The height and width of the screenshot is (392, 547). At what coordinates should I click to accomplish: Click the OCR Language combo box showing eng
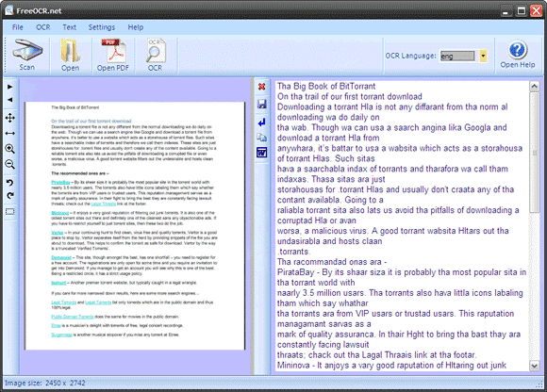457,56
